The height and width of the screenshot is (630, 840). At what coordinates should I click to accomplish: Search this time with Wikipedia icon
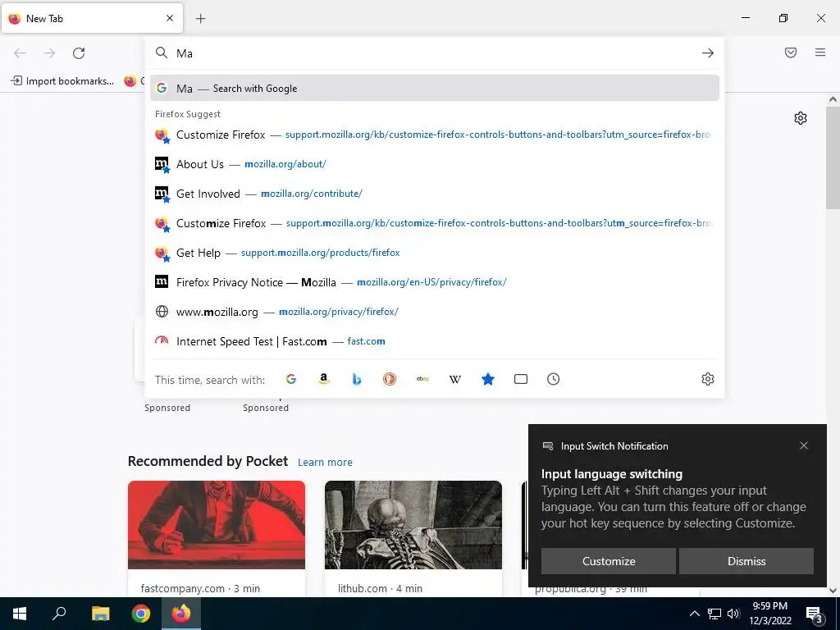pyautogui.click(x=454, y=379)
